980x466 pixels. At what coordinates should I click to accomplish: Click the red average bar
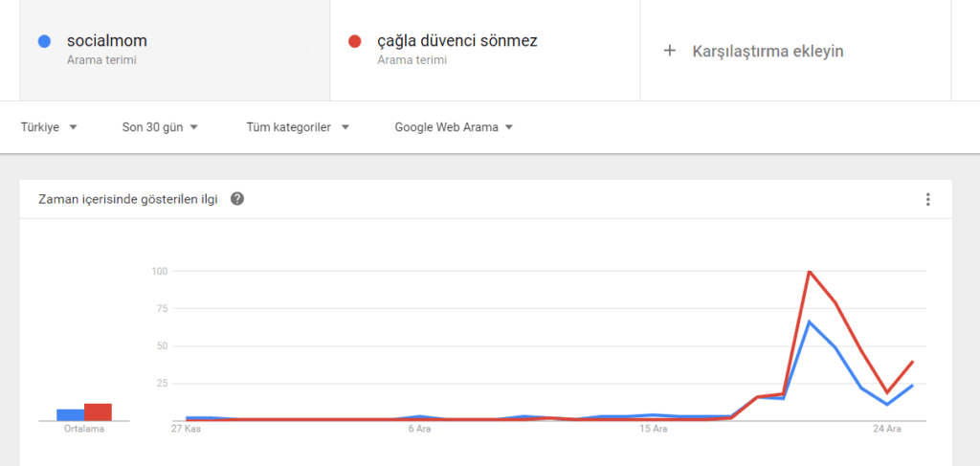tap(98, 411)
